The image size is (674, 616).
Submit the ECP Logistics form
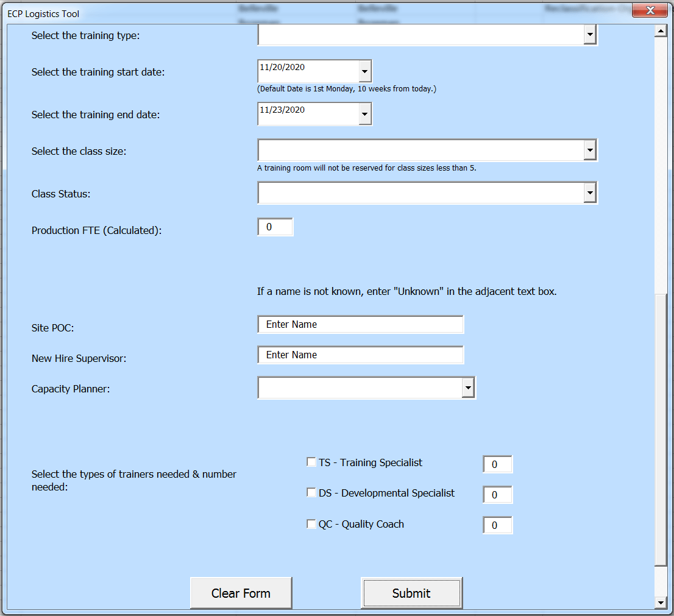coord(411,592)
